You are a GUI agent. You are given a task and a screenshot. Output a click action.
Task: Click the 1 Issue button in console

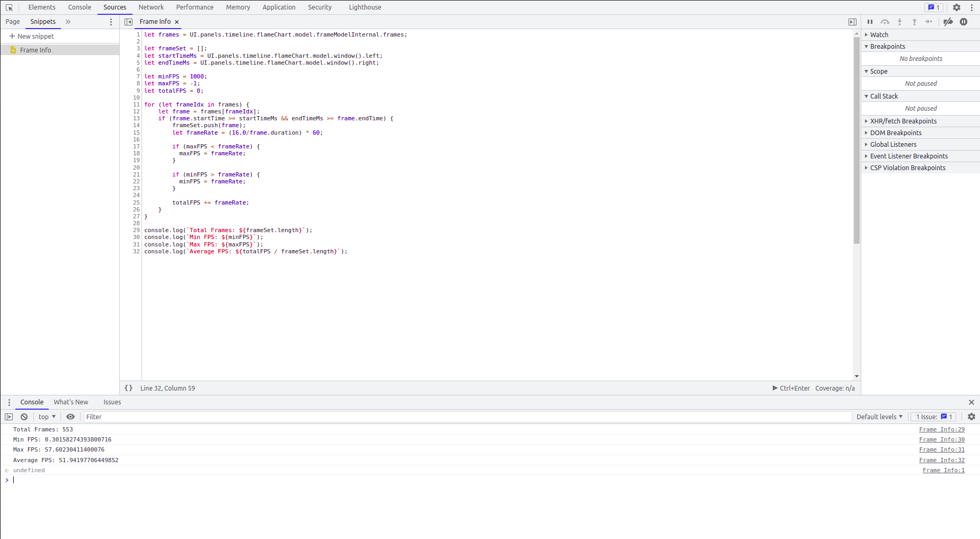[x=934, y=417]
